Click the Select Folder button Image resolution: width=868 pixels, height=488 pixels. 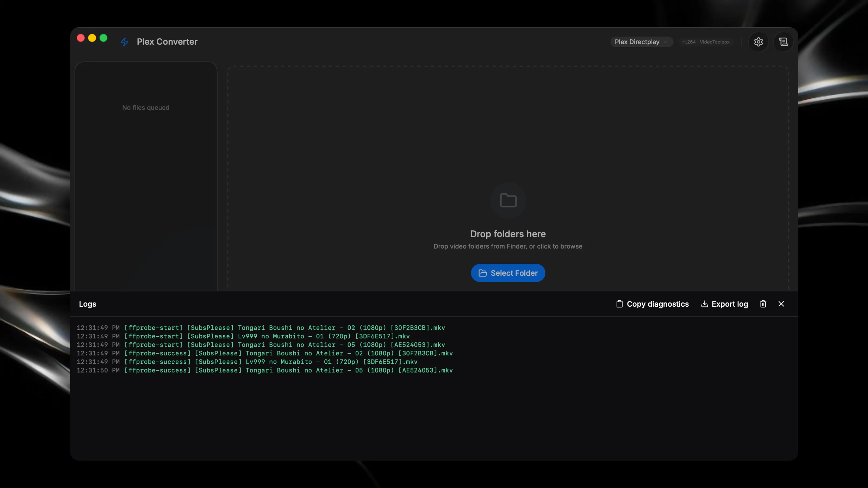coord(508,273)
